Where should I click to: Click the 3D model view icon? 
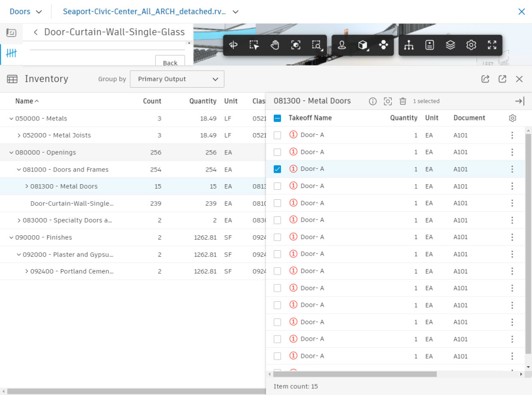coord(363,45)
